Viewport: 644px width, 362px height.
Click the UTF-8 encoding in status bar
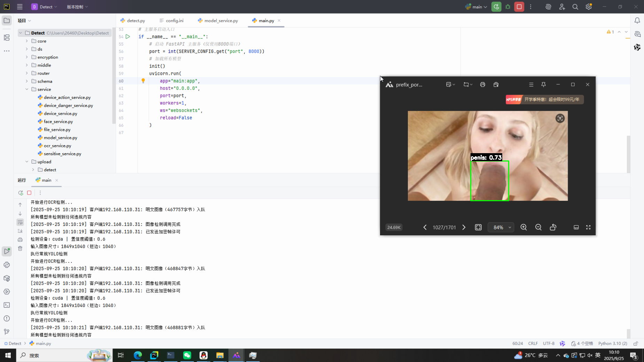(x=549, y=344)
